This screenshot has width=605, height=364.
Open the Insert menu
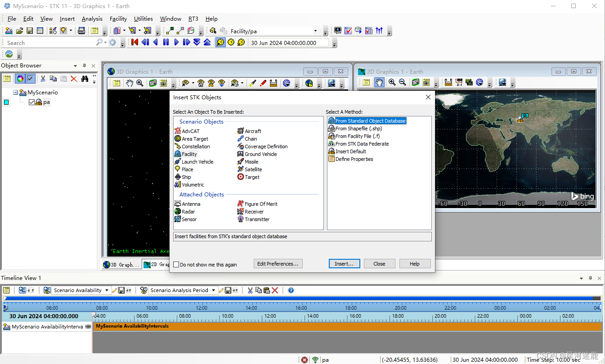click(67, 19)
